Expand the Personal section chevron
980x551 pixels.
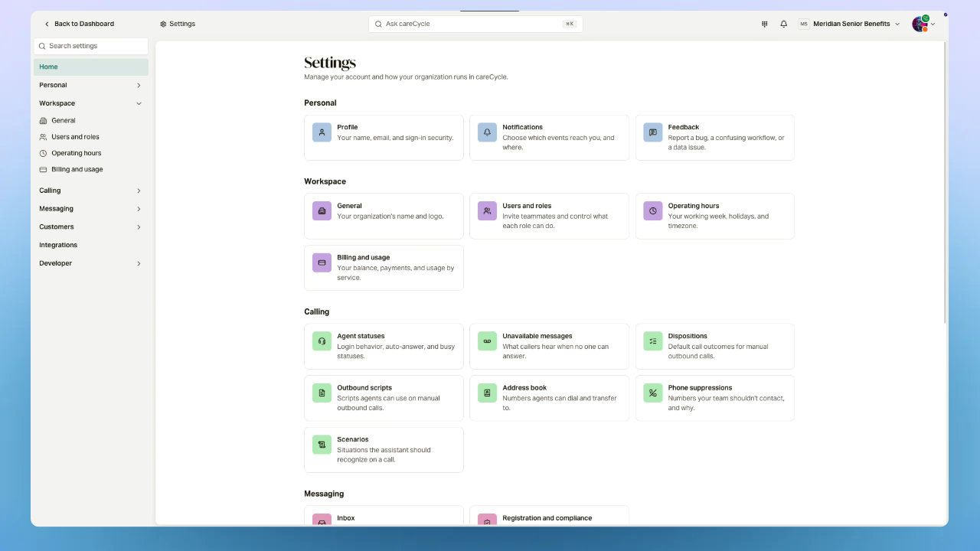click(139, 85)
